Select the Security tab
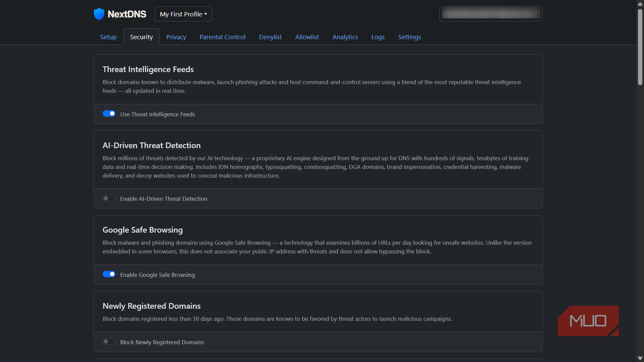644x362 pixels. (141, 37)
